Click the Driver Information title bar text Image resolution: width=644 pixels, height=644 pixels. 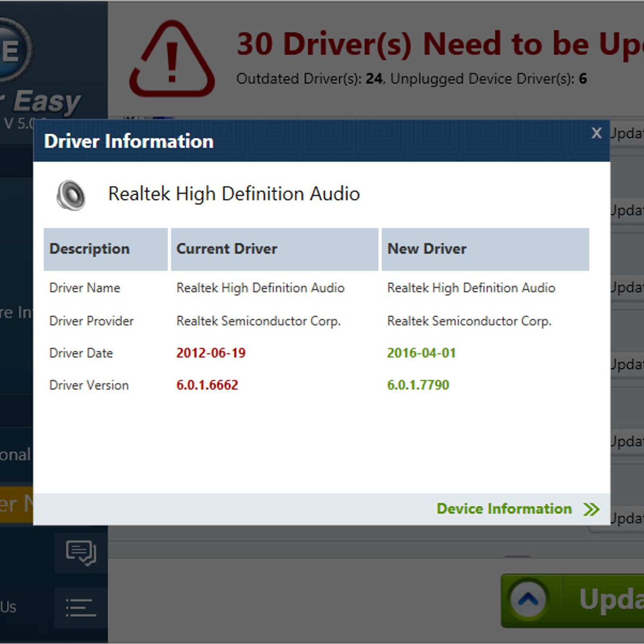pos(129,142)
